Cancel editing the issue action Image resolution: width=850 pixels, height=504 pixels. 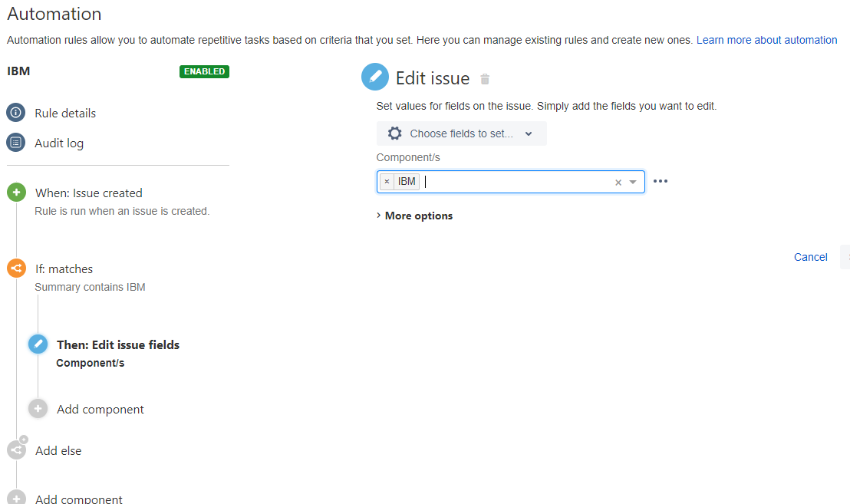coord(810,257)
